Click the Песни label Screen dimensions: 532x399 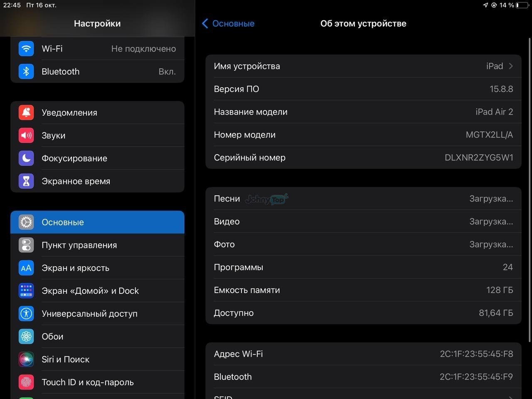point(227,199)
